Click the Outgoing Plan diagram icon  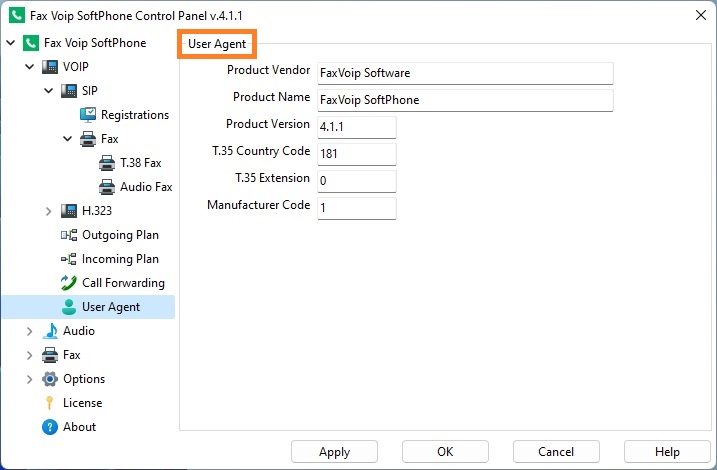pos(69,235)
